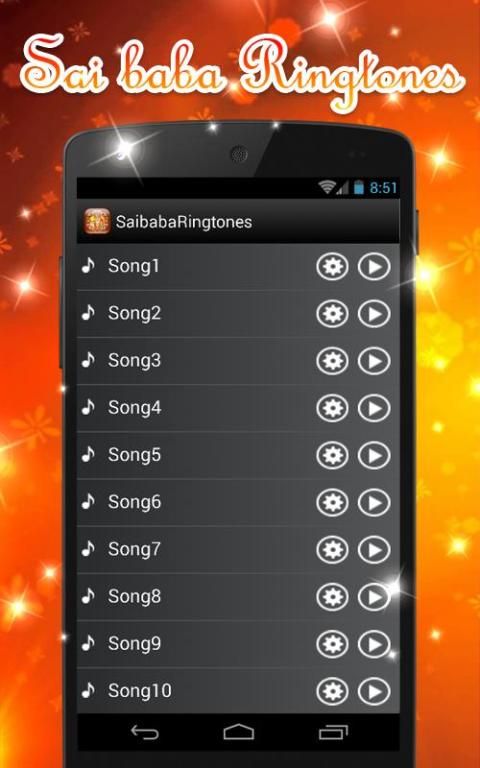Tap the Android home button
480x768 pixels.
coord(239,732)
